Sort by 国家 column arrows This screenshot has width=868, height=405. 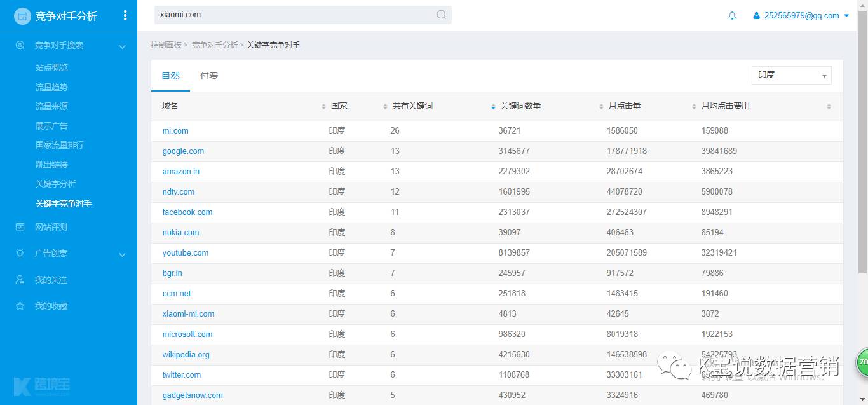click(x=385, y=107)
